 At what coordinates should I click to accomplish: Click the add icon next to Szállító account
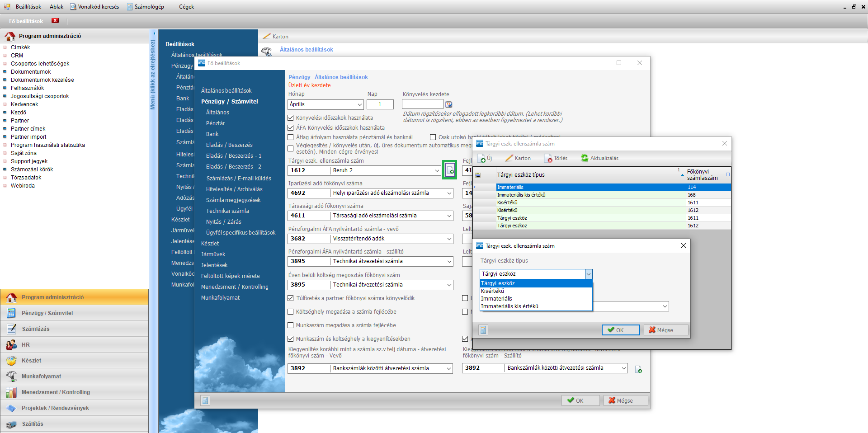click(638, 370)
